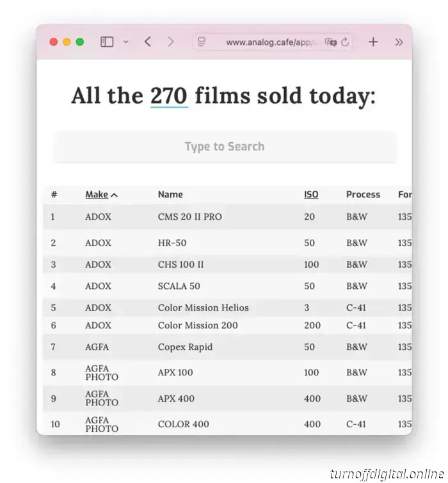Click the Process column header
Viewport: 448px width, 483px height.
[363, 194]
